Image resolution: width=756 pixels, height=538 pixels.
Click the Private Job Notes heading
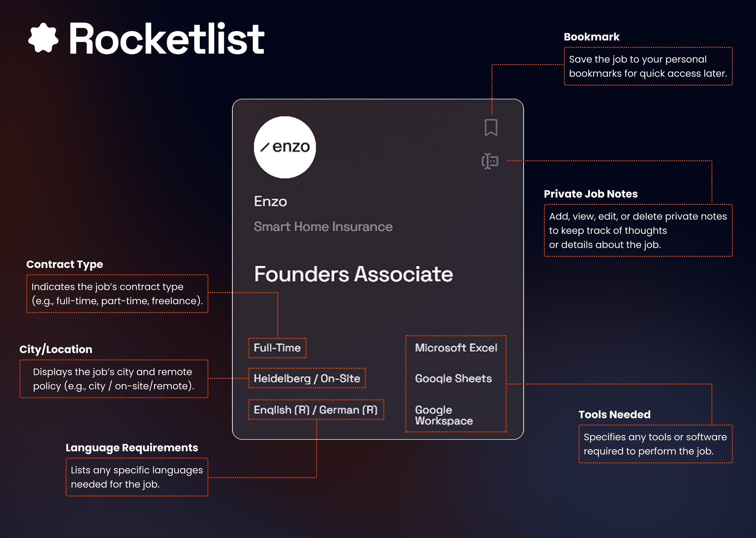pyautogui.click(x=591, y=194)
